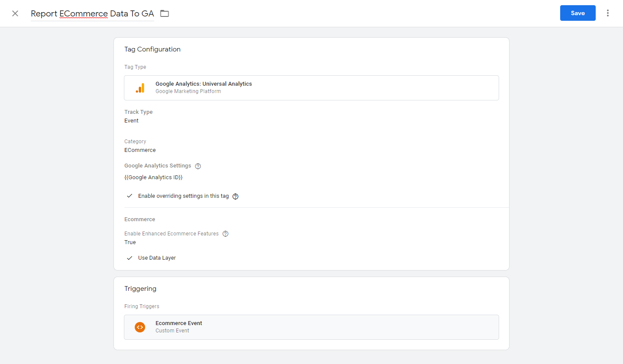Open help for Enhanced Ecommerce Features
Image resolution: width=623 pixels, height=364 pixels.
click(x=225, y=233)
